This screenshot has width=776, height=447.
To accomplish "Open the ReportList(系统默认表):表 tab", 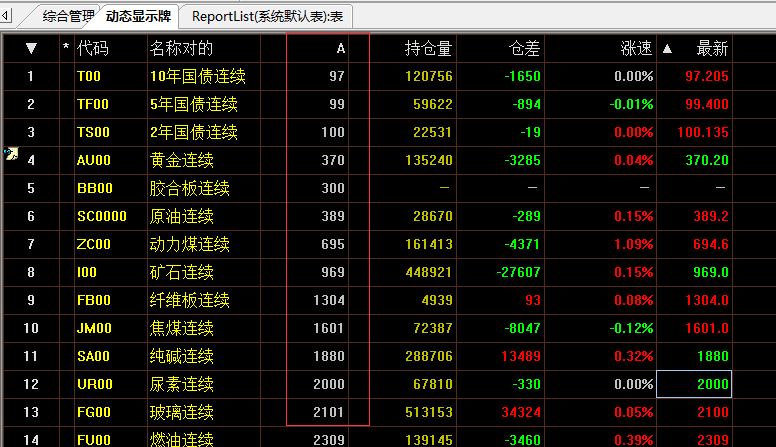I will [x=267, y=16].
